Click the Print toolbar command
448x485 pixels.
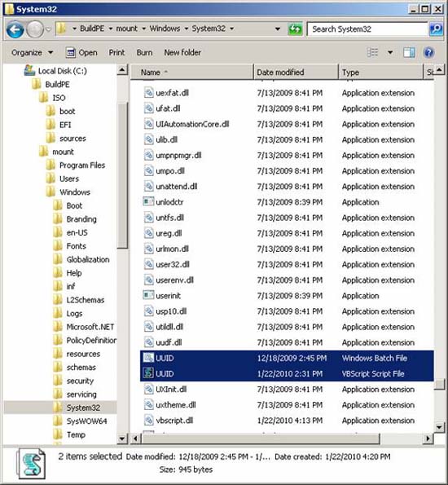coord(116,53)
